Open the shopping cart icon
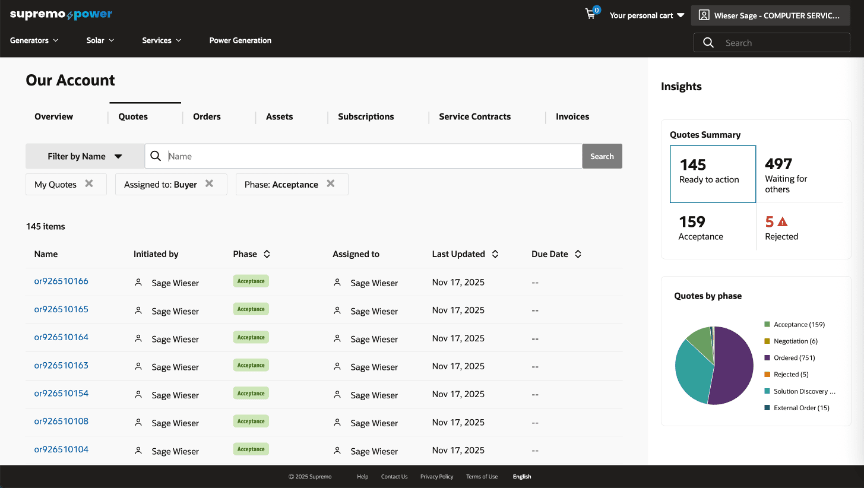Viewport: 864px width, 488px height. [591, 14]
